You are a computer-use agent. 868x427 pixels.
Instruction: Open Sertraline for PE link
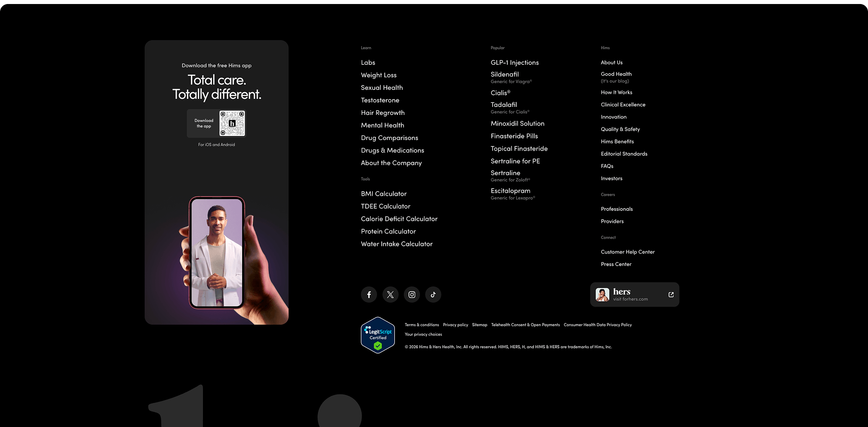[515, 161]
